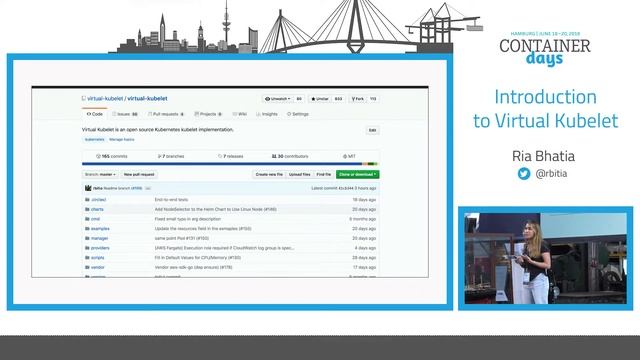Open the scripts folder
640x360 pixels.
(98, 258)
